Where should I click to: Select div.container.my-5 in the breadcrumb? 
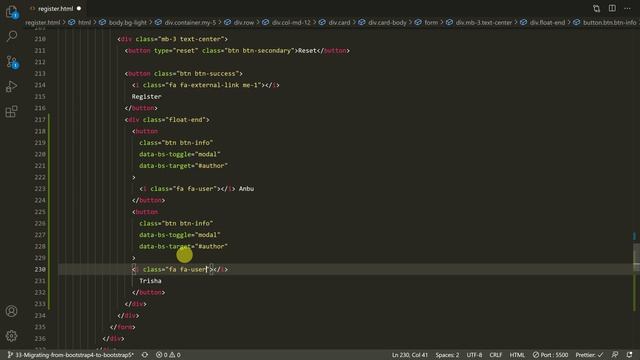tap(190, 22)
